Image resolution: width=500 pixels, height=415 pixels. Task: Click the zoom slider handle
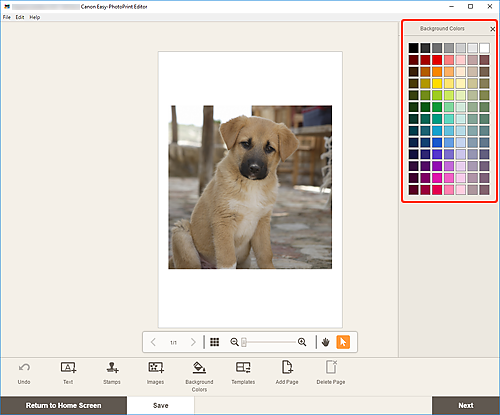(x=244, y=342)
